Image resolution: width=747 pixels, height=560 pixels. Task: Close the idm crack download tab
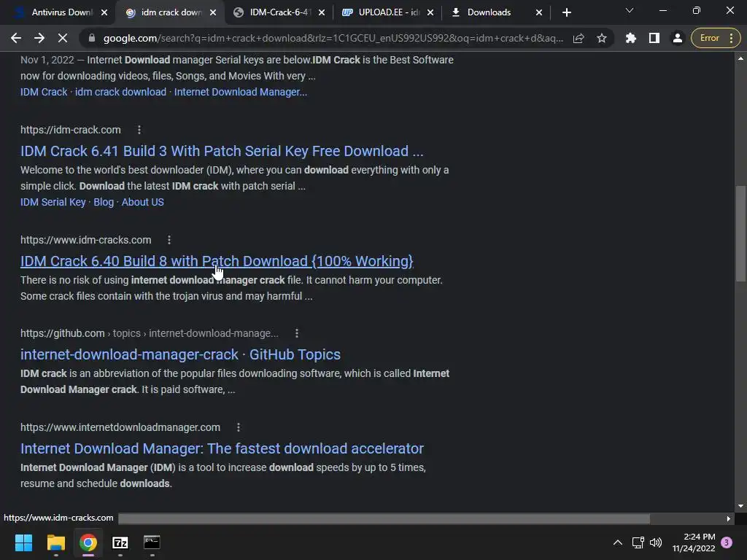click(x=213, y=13)
